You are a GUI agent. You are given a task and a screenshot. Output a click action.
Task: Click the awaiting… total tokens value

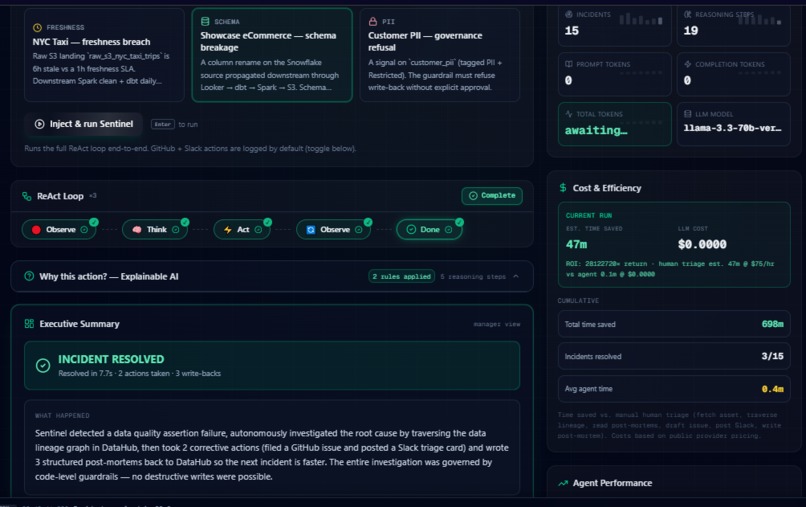click(596, 131)
